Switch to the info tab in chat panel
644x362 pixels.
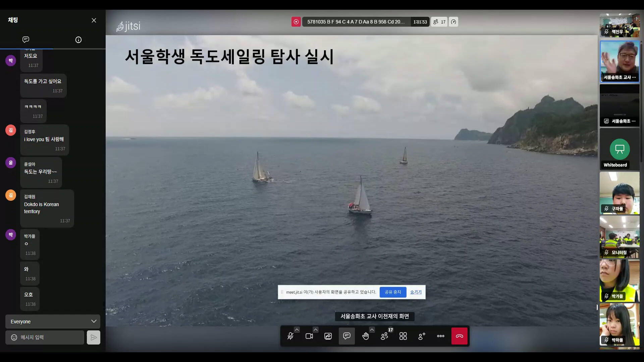(78, 40)
